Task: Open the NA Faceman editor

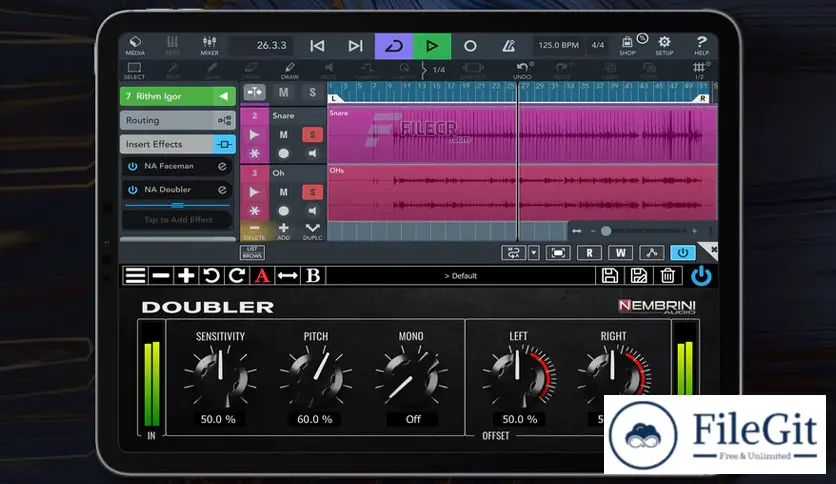Action: coord(222,166)
